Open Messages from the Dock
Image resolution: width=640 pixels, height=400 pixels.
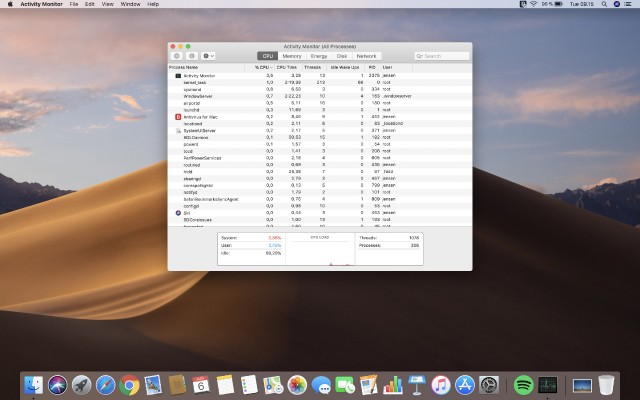coord(321,385)
